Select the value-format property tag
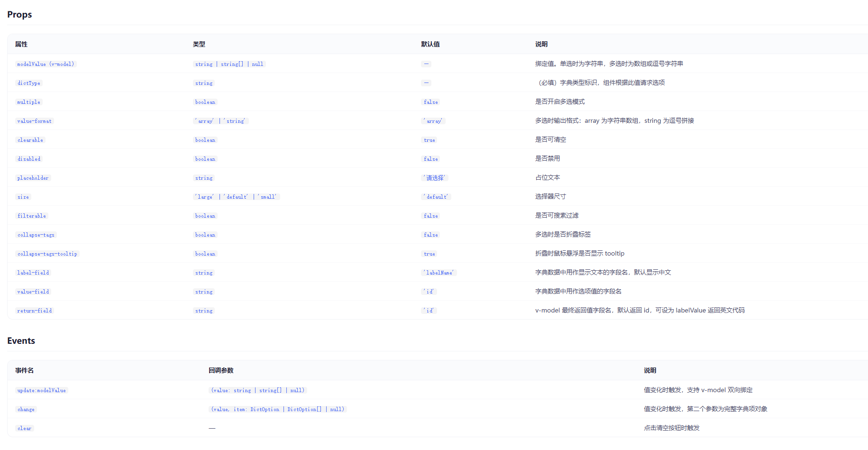The width and height of the screenshot is (868, 450). tap(34, 121)
